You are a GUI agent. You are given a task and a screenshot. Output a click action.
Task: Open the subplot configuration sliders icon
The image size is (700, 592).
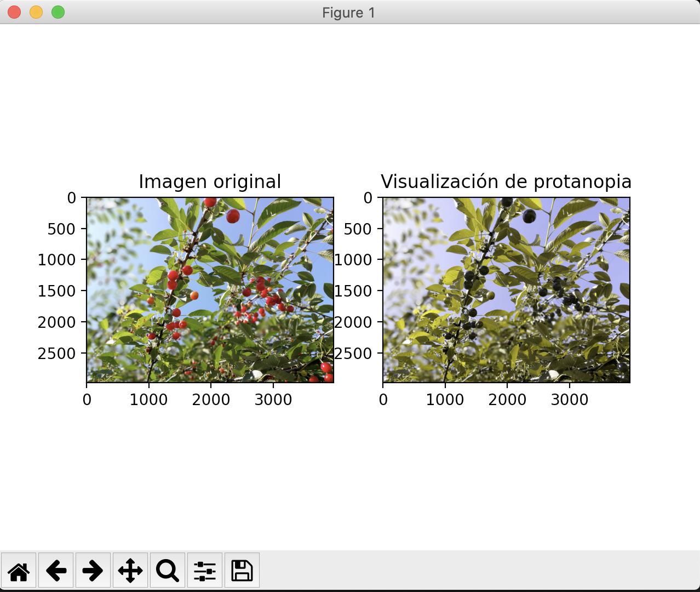(x=205, y=570)
